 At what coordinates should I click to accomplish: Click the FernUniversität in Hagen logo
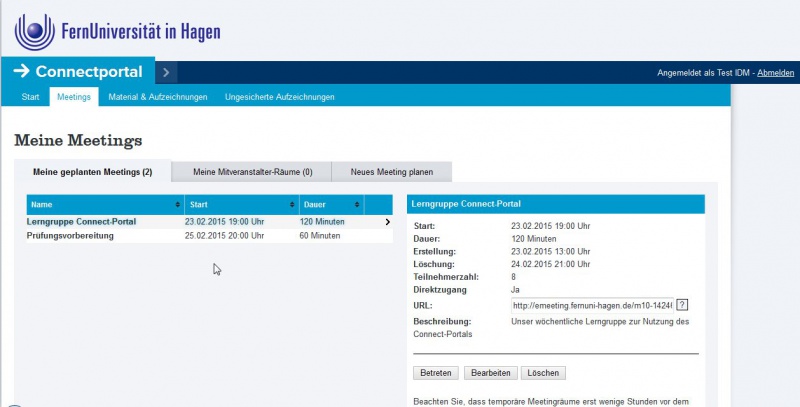tap(117, 32)
